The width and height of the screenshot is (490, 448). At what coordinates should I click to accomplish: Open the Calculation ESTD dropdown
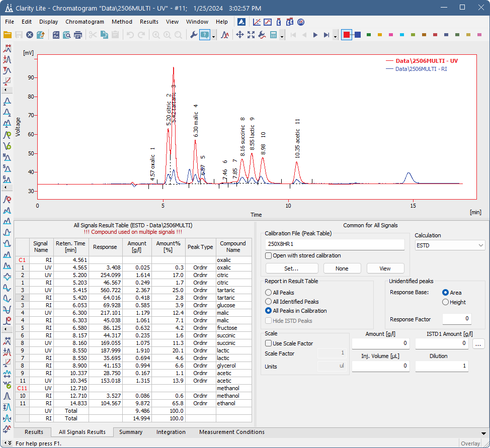[x=449, y=245]
